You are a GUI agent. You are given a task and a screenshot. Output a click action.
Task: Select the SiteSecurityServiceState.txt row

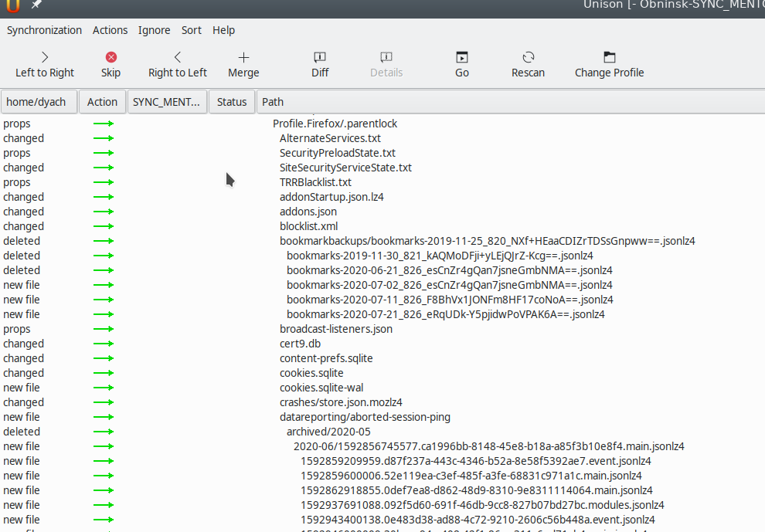(x=382, y=168)
